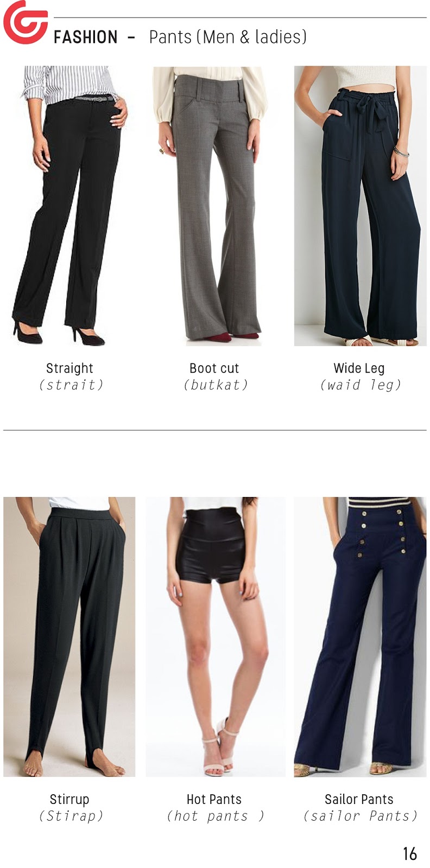Select the Straight caption label
This screenshot has width=430, height=868.
[69, 368]
